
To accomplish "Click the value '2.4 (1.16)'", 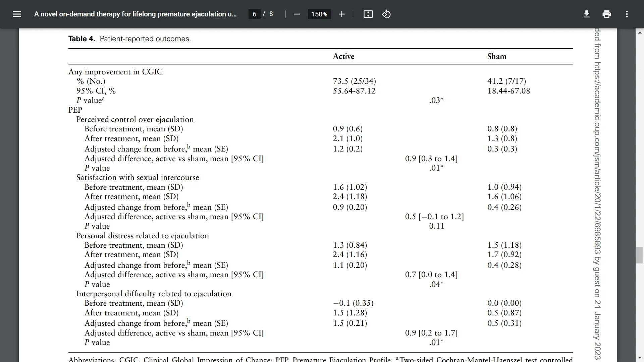I will [x=350, y=254].
